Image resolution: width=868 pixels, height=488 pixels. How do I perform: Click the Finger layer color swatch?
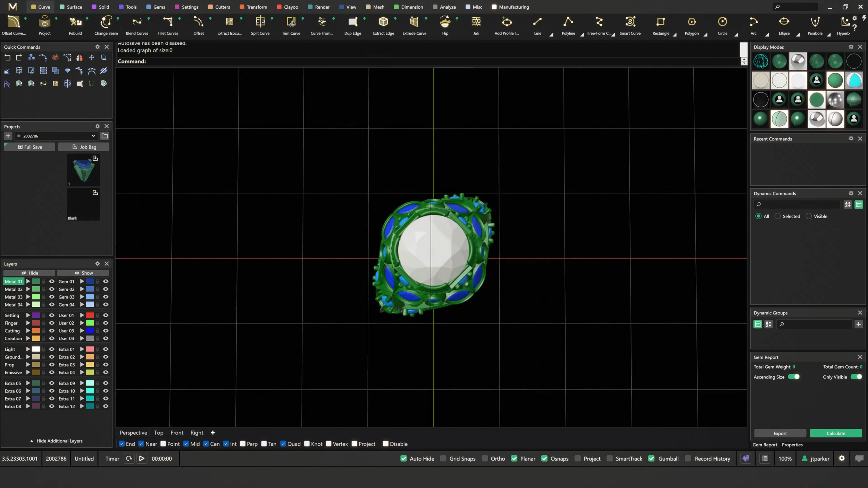click(x=36, y=323)
